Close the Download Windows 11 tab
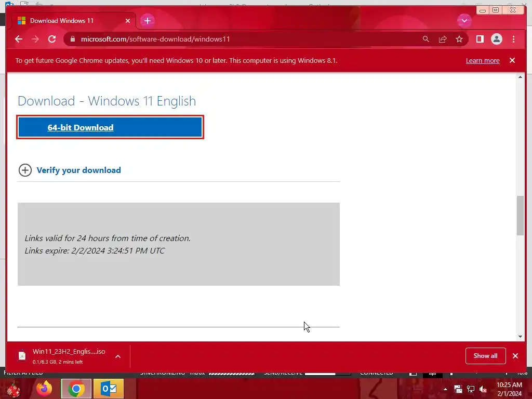 point(128,21)
